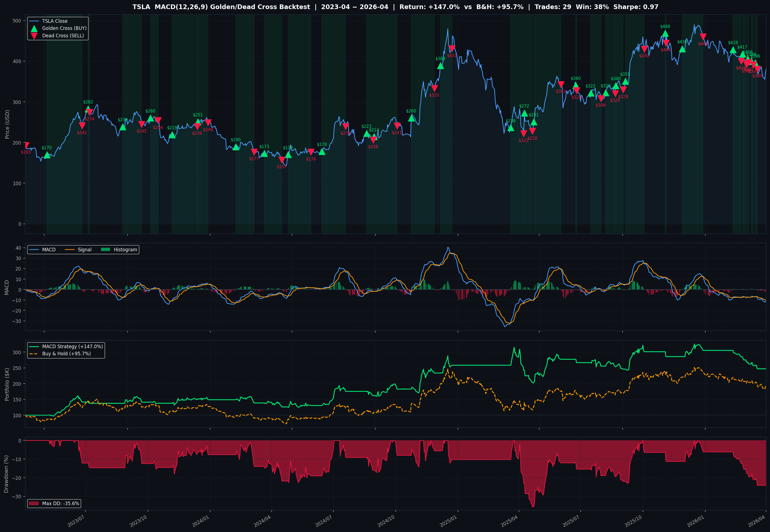Viewport: 770px width, 532px height.
Task: Pick the buy marker labeled $178
Action: (322, 152)
